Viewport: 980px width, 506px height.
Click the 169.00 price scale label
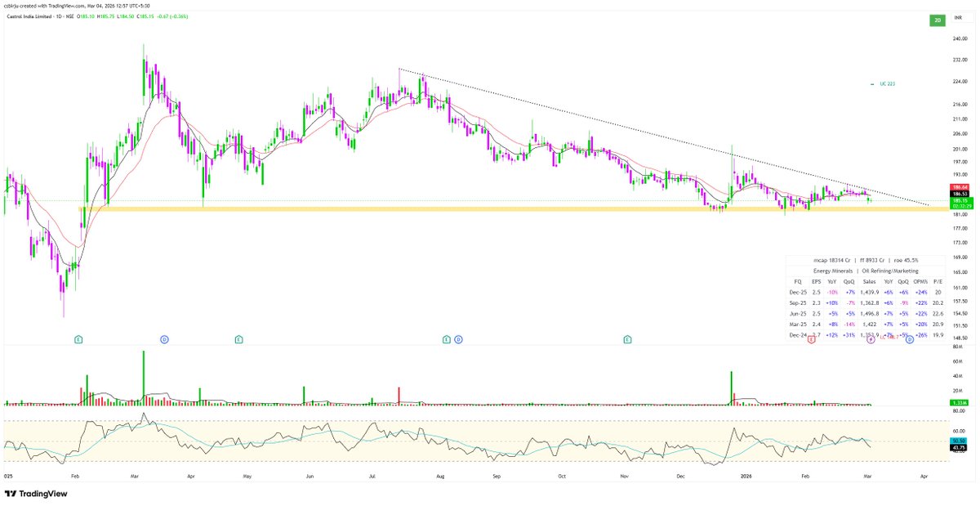pos(960,257)
